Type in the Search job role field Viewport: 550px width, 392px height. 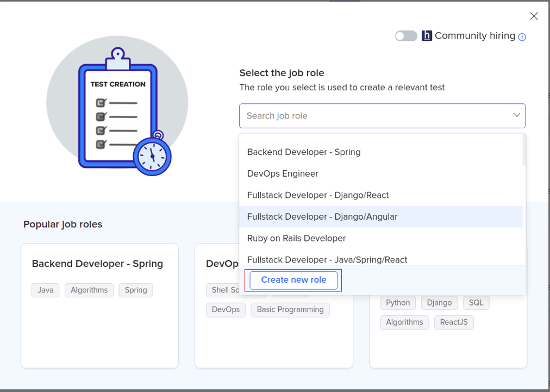(x=375, y=116)
